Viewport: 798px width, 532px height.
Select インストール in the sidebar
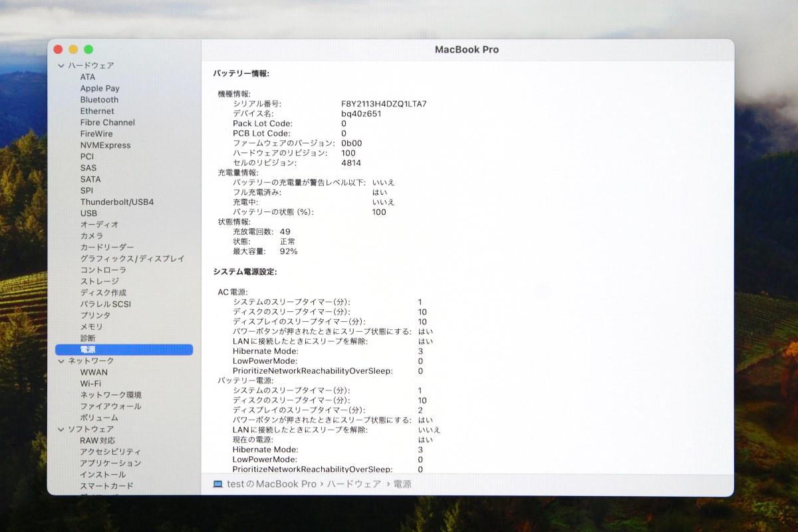[x=103, y=474]
